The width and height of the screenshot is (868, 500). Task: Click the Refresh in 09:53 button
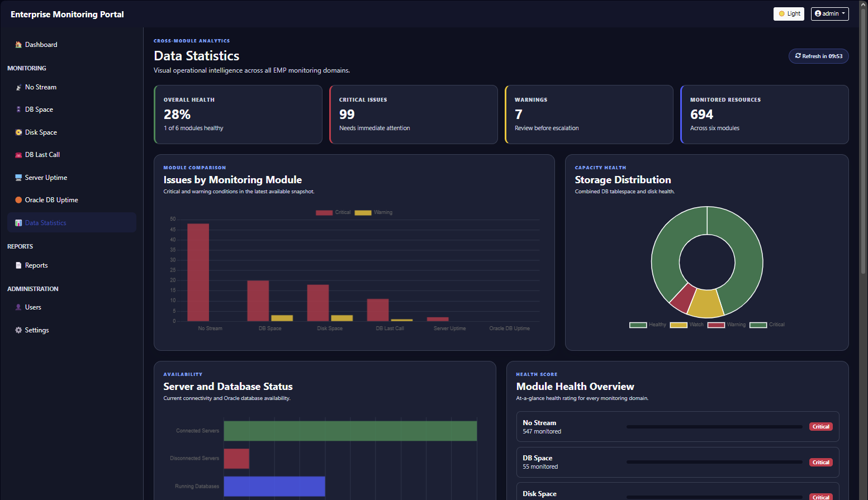tap(818, 56)
